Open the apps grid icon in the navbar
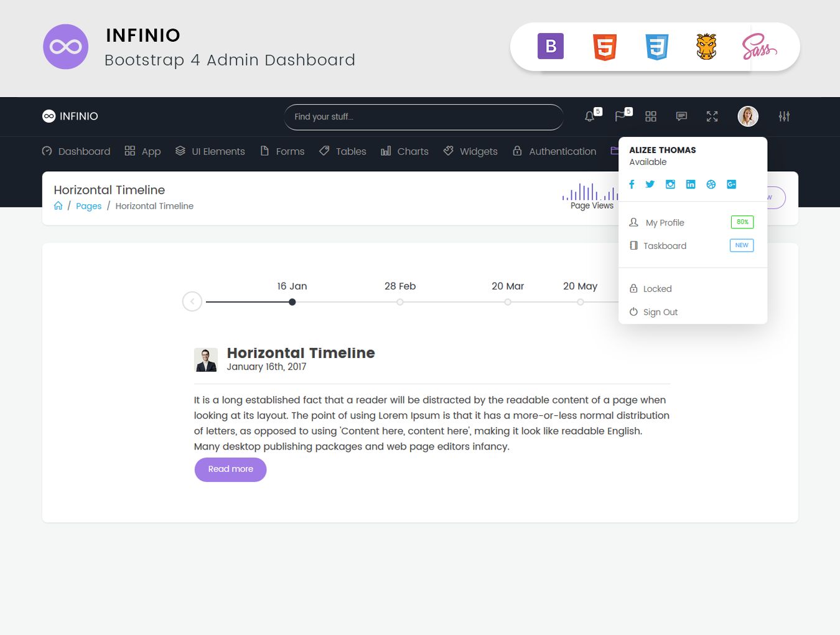 [651, 116]
